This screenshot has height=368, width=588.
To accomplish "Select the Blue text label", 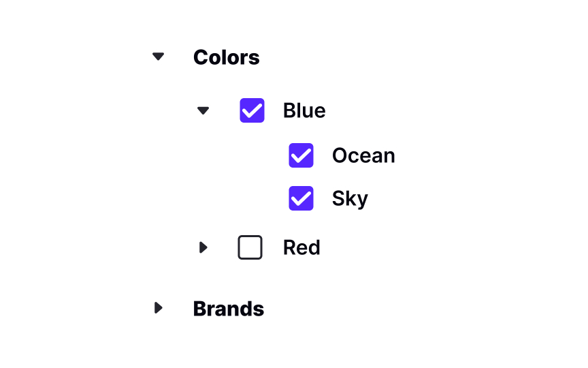I will pos(304,110).
